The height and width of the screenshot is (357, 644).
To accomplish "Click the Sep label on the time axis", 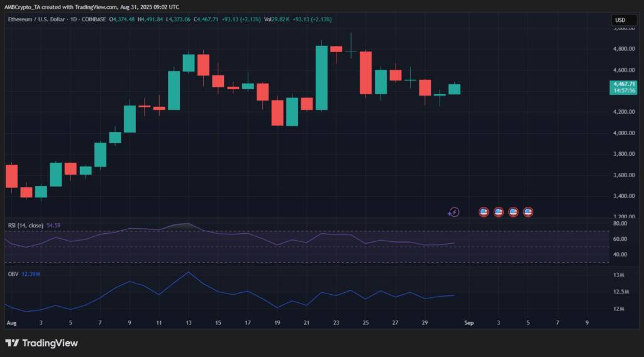I will pyautogui.click(x=468, y=322).
